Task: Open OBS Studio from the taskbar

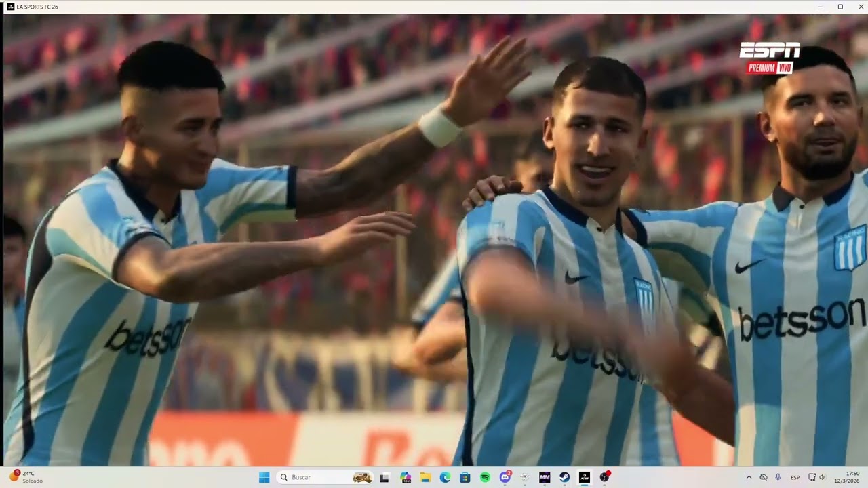Action: click(x=604, y=477)
